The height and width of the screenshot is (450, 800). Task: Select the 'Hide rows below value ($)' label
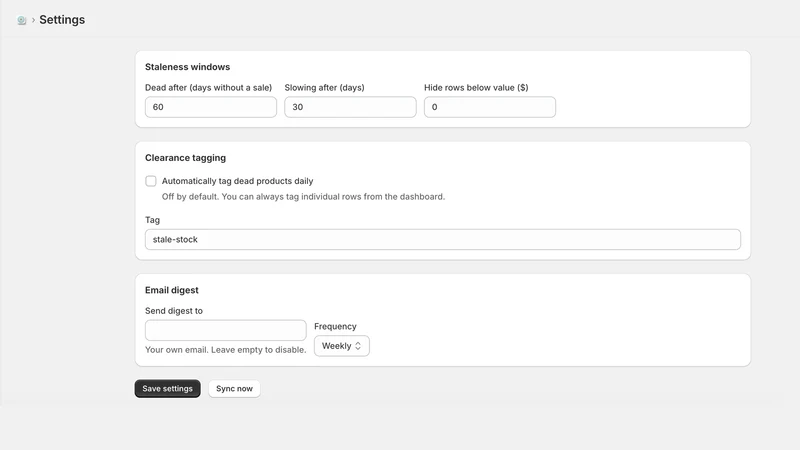pos(476,87)
